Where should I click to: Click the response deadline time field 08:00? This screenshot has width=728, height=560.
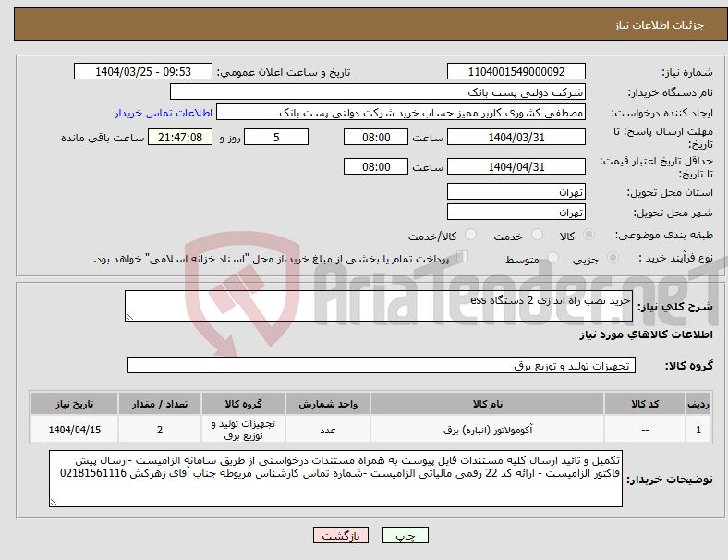click(376, 138)
